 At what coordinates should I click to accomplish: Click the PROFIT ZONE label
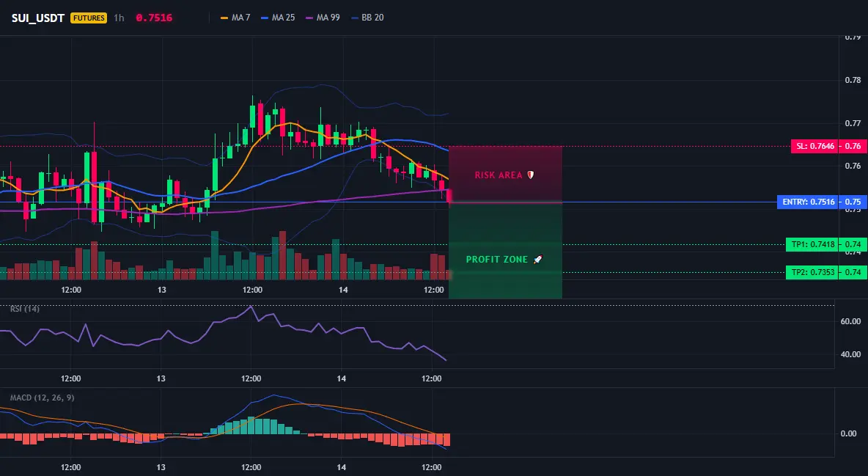pyautogui.click(x=496, y=260)
